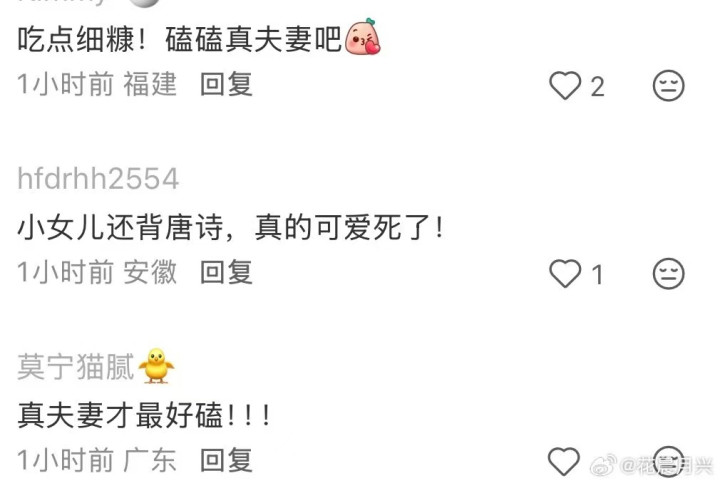The height and width of the screenshot is (483, 720).
Task: Tap the Weibo watermark at bottom right
Action: click(x=651, y=466)
